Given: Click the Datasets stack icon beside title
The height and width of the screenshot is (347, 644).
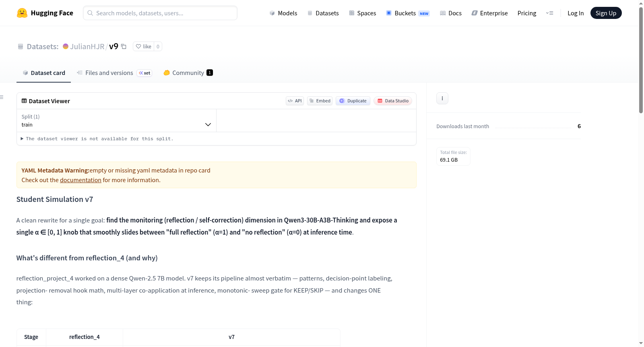Looking at the screenshot, I should click(21, 47).
